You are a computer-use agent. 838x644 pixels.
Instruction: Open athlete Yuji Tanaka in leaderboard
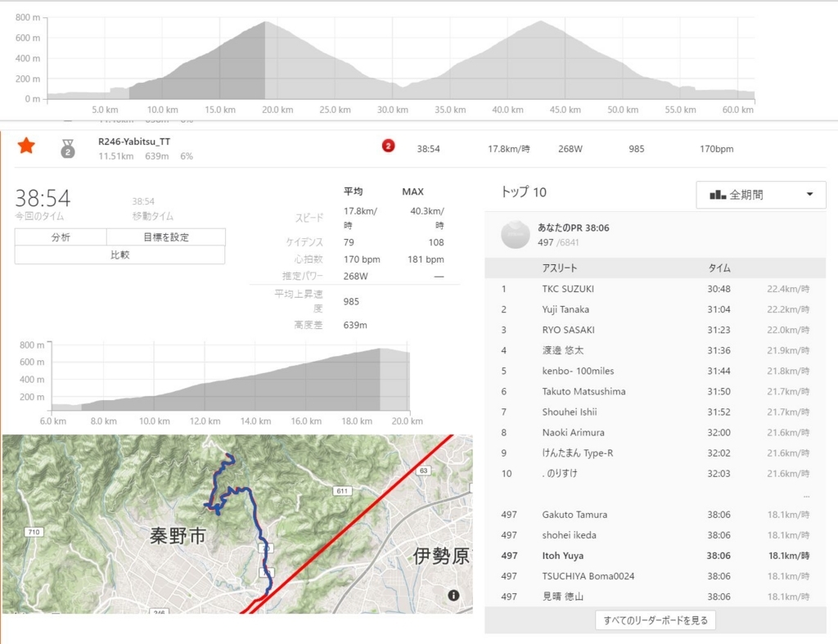[x=565, y=309]
